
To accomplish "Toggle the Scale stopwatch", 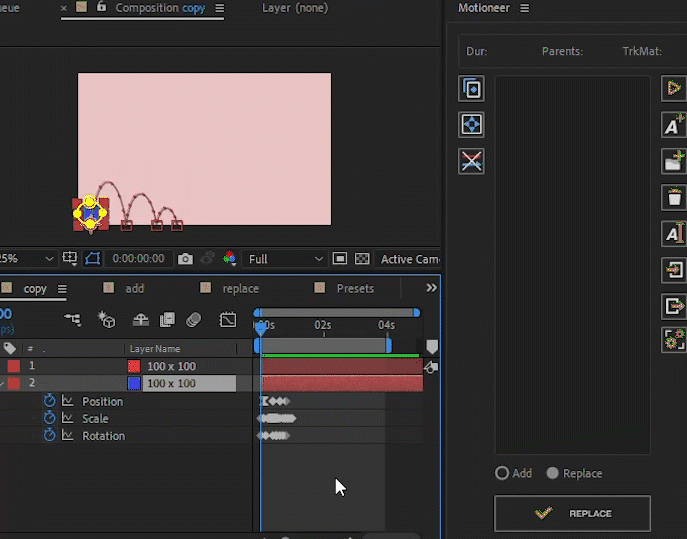I will (50, 418).
